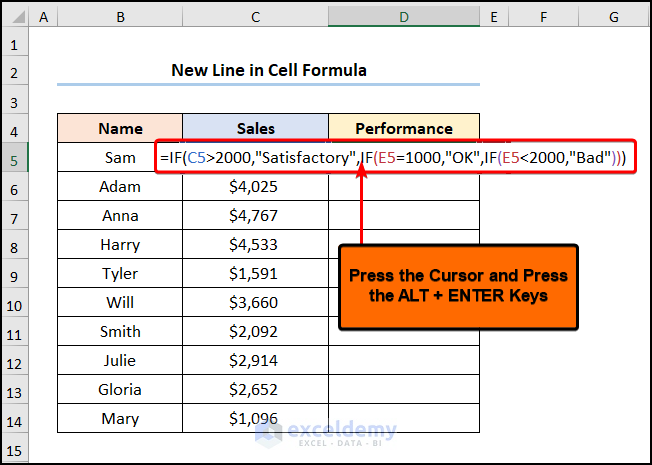The width and height of the screenshot is (652, 465).
Task: Select the cell containing Tyler
Action: (x=120, y=274)
